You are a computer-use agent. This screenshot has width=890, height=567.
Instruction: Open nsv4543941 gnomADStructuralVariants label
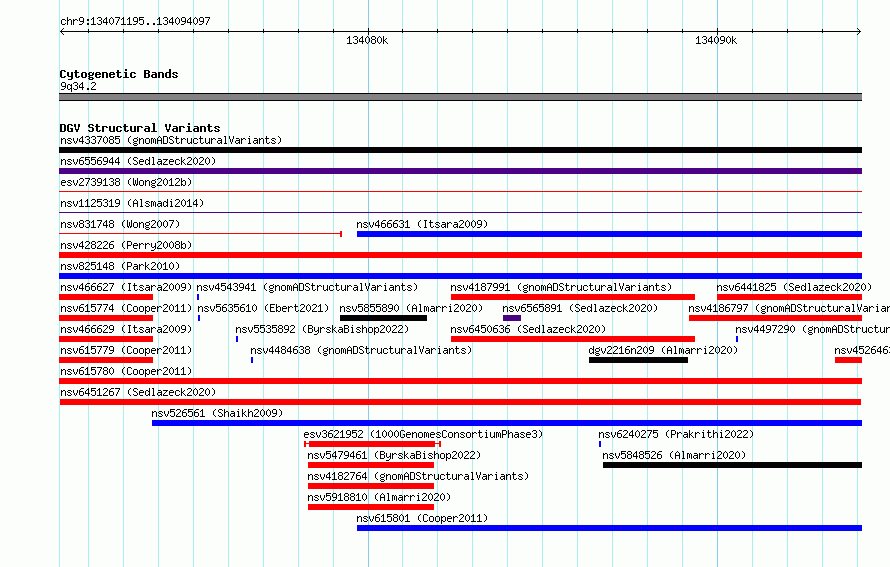click(307, 287)
